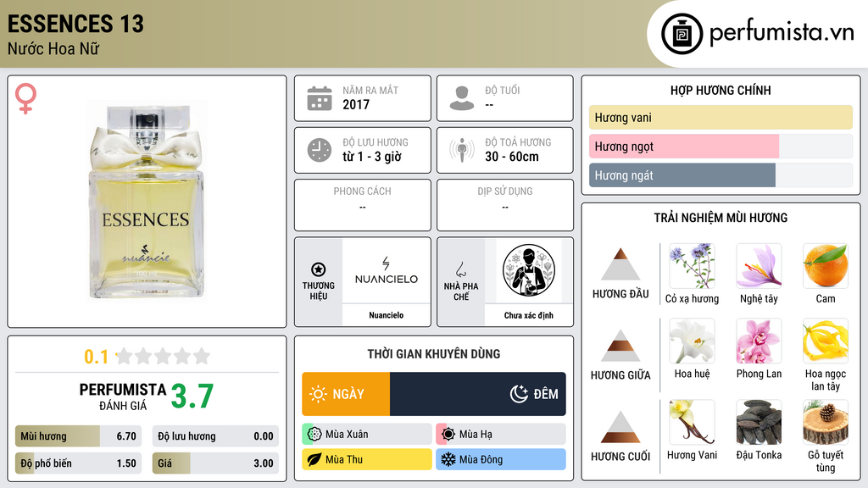
Task: Open the perfumista.vn site name
Action: 782,33
